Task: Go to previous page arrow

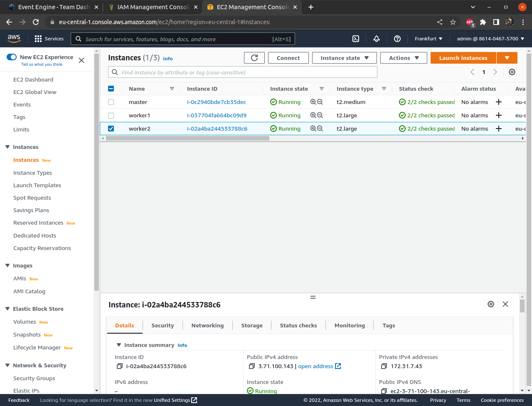Action: 472,72
